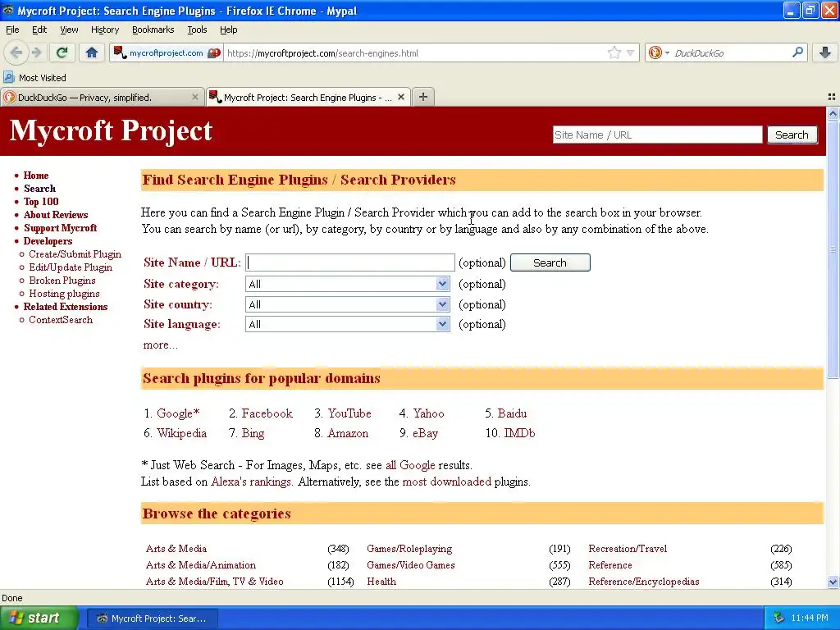Click the page scrollbar down arrow

(x=833, y=582)
